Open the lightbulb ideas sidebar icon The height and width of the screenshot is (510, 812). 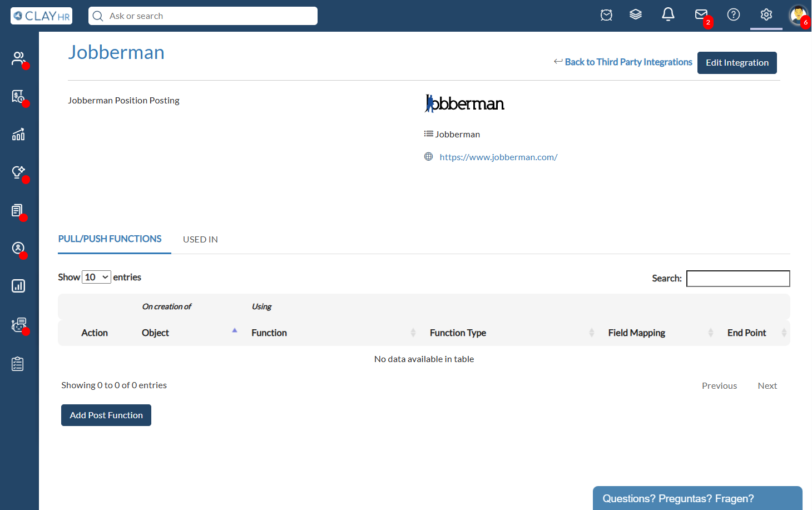18,172
